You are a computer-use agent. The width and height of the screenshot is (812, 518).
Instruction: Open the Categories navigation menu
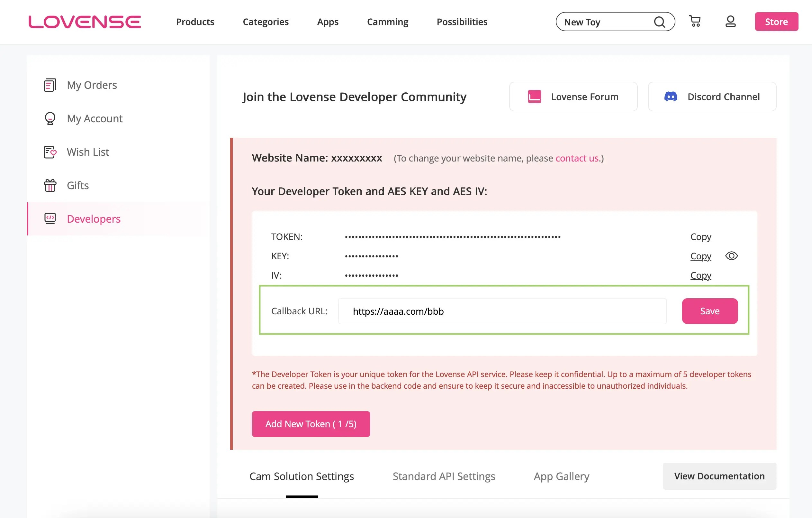click(x=266, y=22)
